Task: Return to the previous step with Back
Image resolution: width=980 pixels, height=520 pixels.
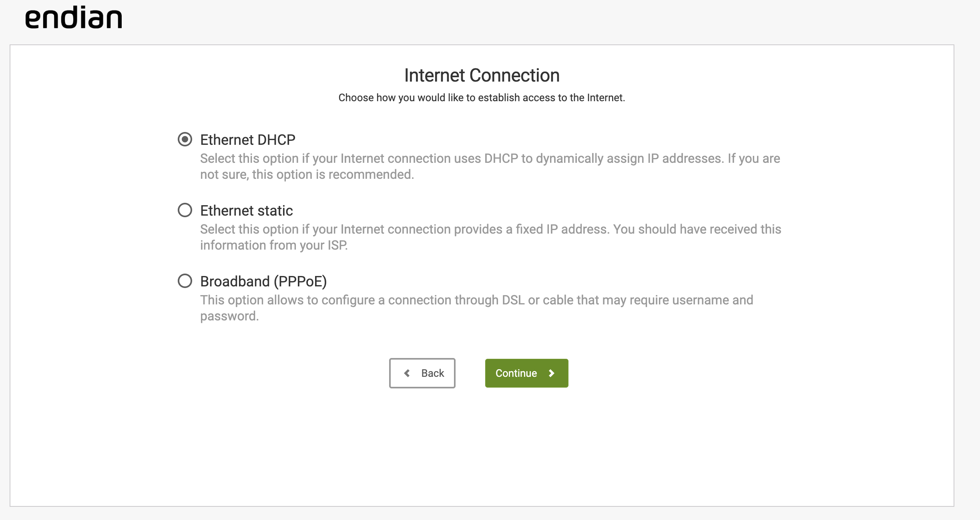Action: (x=422, y=373)
